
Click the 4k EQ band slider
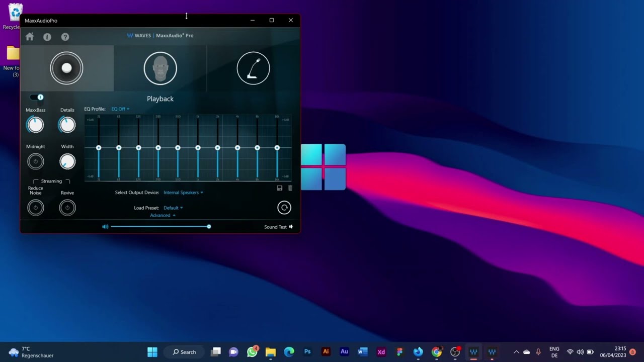(237, 148)
